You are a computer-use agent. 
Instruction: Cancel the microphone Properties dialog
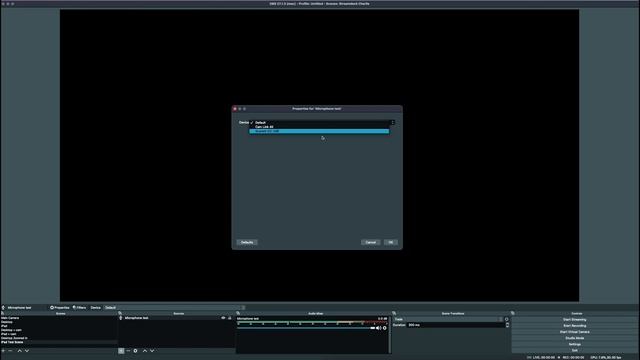coord(371,242)
